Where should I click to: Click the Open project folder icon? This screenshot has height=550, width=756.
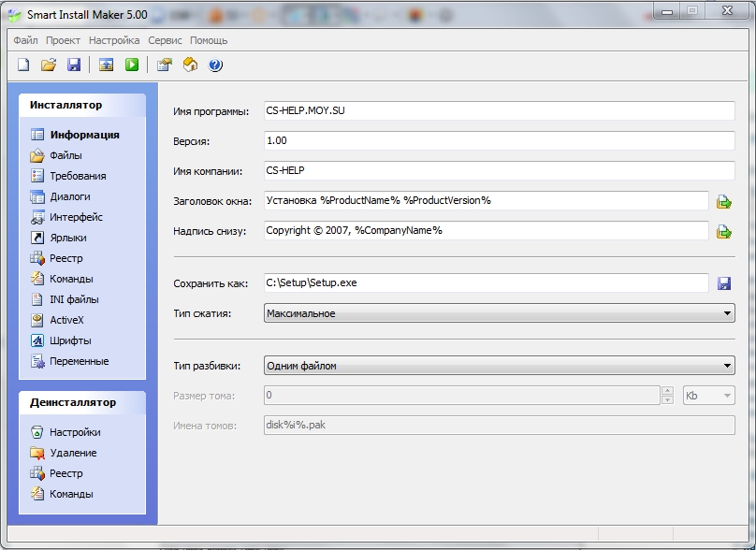point(49,65)
